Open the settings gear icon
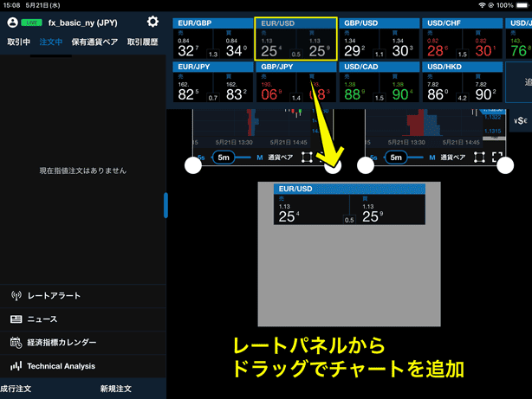 [152, 22]
